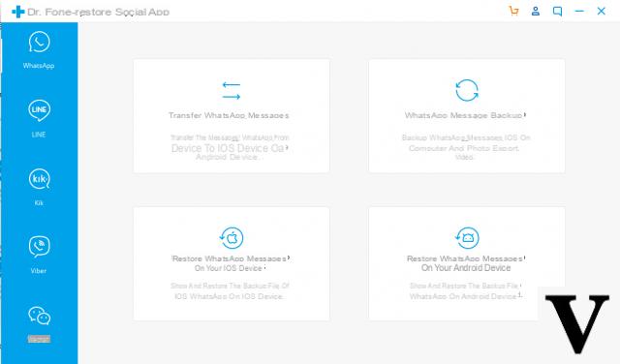Open the Viber section in sidebar
This screenshot has width=620, height=364.
pos(39,247)
